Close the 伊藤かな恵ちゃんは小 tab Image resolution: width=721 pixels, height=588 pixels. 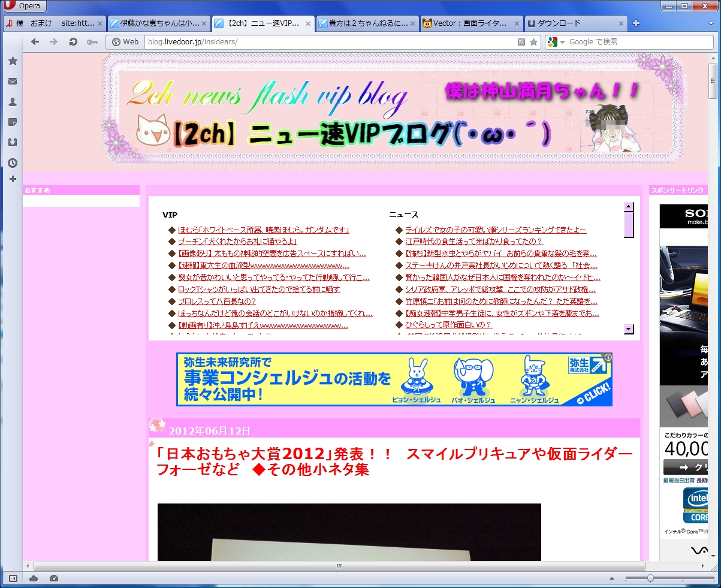pos(204,24)
